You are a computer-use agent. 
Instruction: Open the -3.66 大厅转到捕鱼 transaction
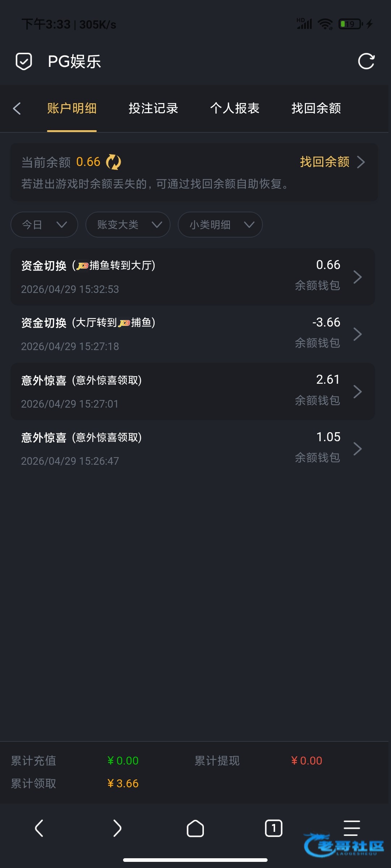click(x=193, y=334)
